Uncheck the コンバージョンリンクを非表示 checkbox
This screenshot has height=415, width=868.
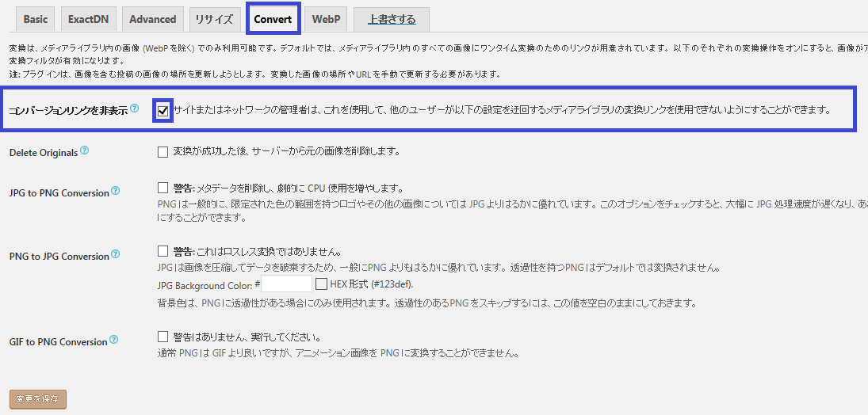[x=163, y=111]
